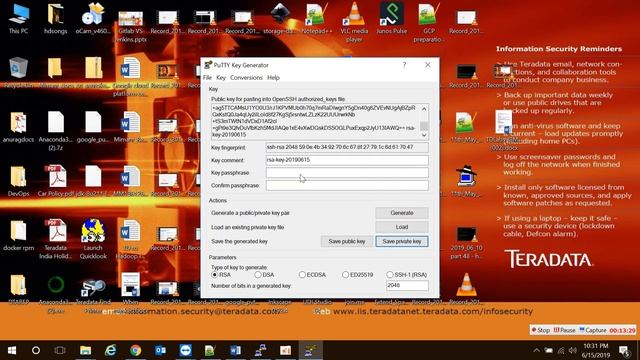Open the Car Policy.pdf file
640x360 pixels.
[x=56, y=181]
